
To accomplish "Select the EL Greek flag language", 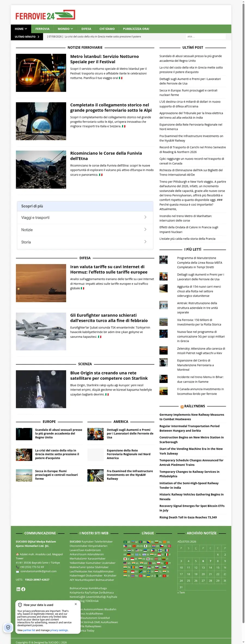I will (138, 555).
